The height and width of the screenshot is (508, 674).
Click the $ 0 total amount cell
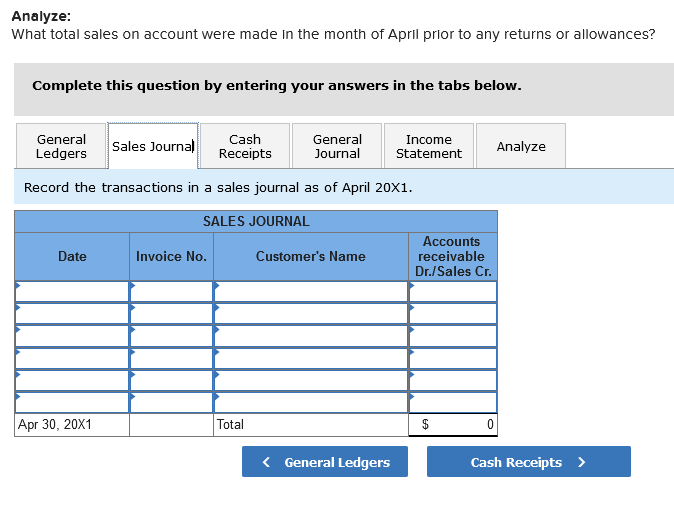[453, 425]
